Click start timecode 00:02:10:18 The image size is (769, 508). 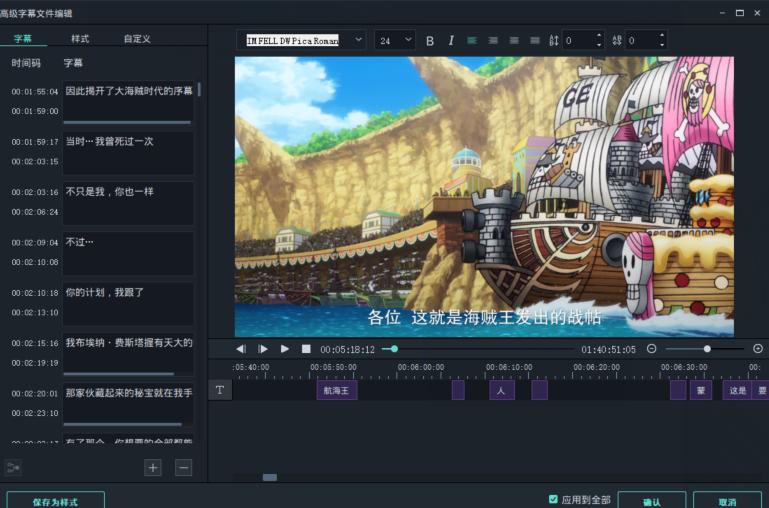pos(35,293)
